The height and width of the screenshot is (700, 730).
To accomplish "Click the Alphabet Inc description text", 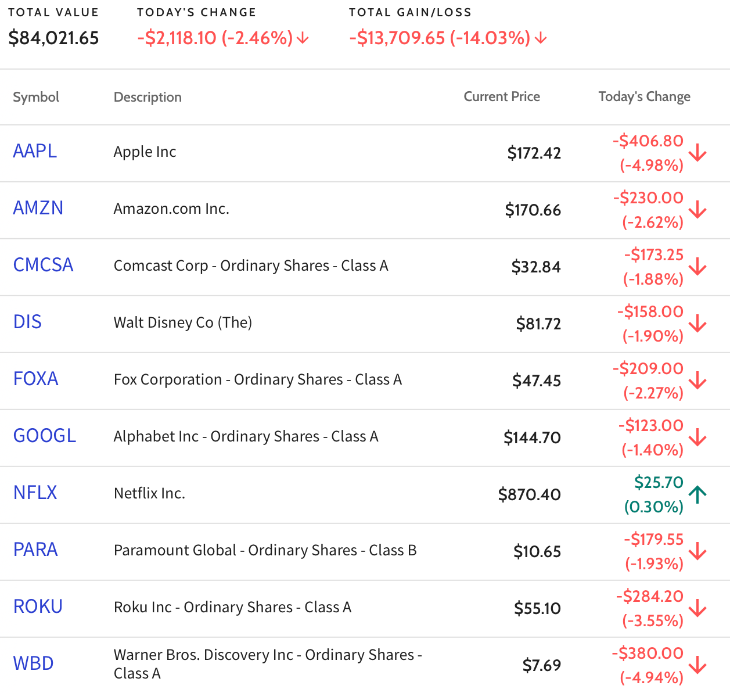I will [246, 436].
